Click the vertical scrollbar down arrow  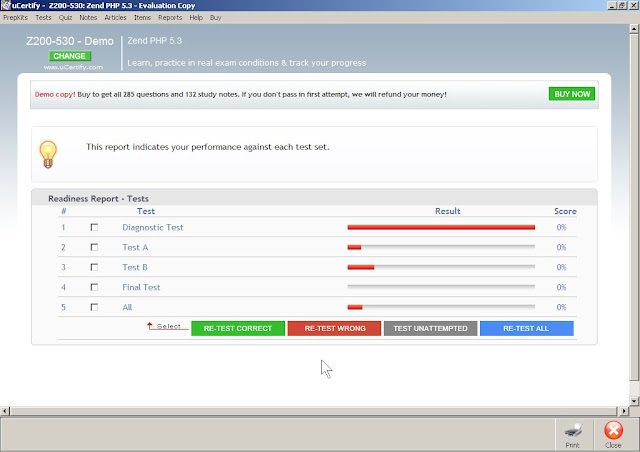(x=634, y=401)
